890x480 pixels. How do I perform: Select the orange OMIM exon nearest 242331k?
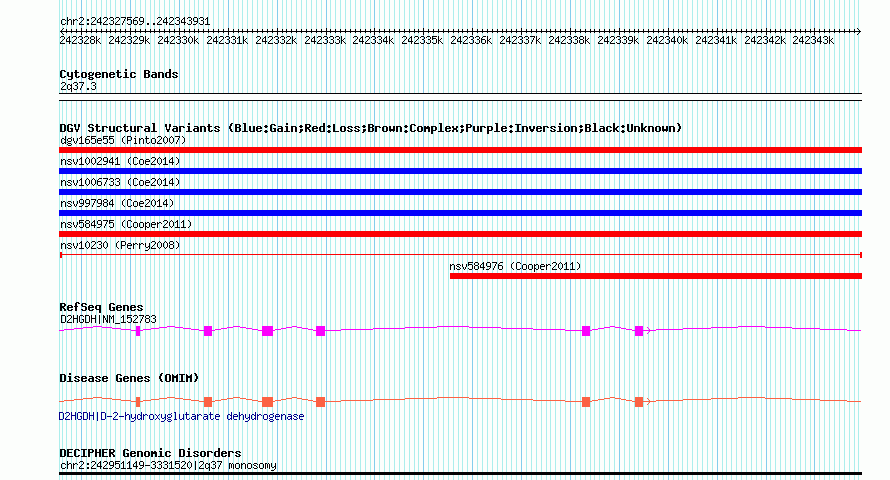[x=208, y=402]
